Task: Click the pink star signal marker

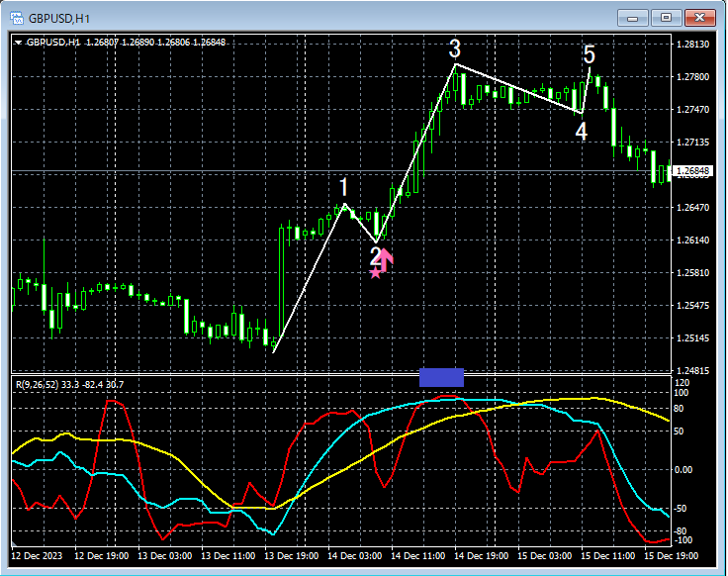Action: [x=375, y=273]
